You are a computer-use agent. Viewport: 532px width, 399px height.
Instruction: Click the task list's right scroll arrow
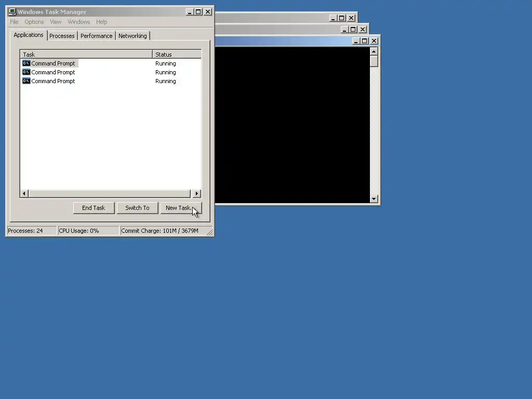click(x=197, y=194)
